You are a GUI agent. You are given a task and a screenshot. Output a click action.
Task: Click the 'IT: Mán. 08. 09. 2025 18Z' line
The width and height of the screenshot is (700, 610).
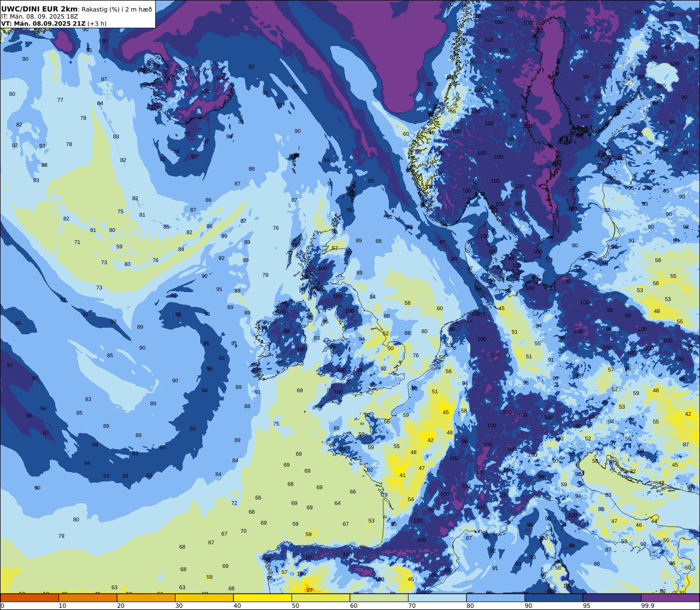click(39, 16)
